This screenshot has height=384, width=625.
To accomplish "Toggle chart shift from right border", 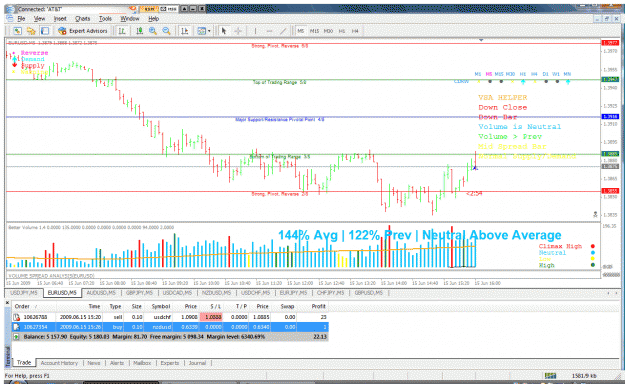I will coord(185,31).
